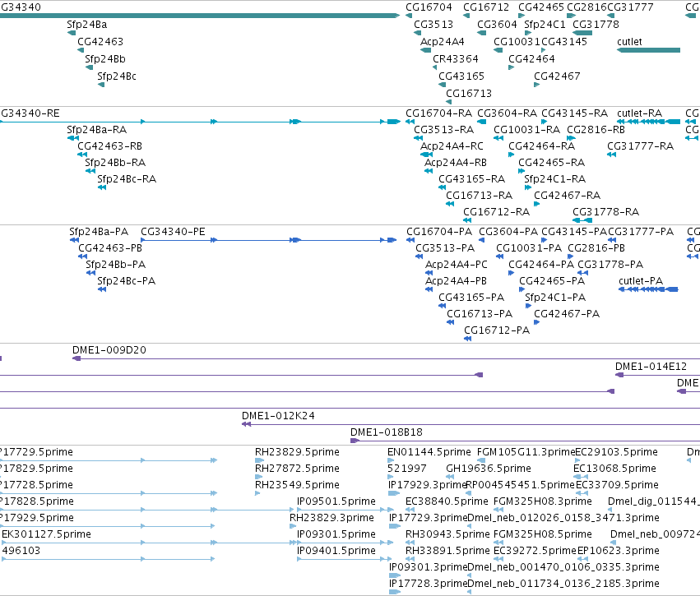
Task: Click the CG42465 gene label
Action: coord(541,7)
